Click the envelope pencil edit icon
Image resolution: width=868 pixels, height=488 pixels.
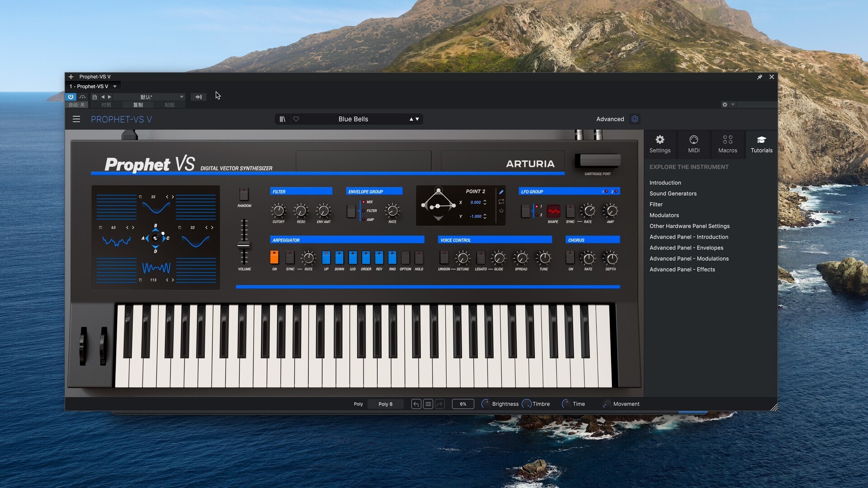pos(501,192)
